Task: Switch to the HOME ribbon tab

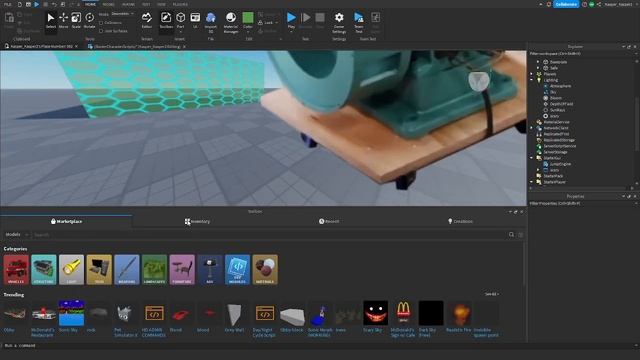Action: [x=91, y=4]
